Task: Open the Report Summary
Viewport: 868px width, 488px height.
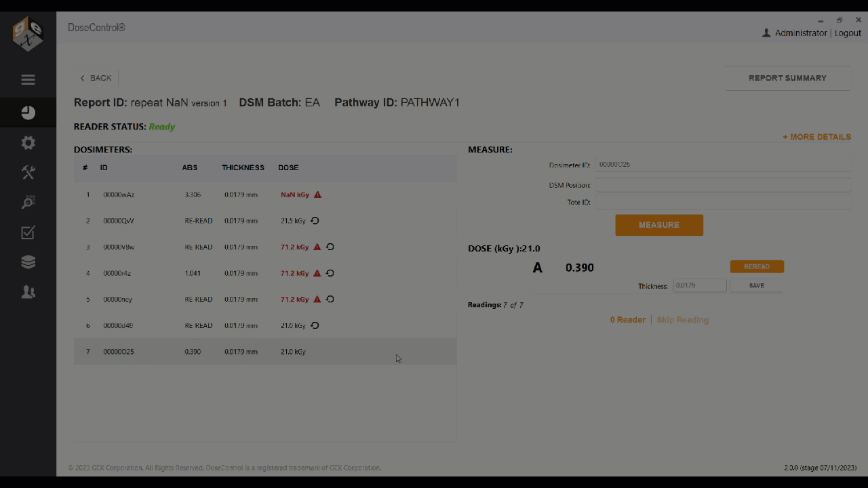Action: click(x=787, y=78)
